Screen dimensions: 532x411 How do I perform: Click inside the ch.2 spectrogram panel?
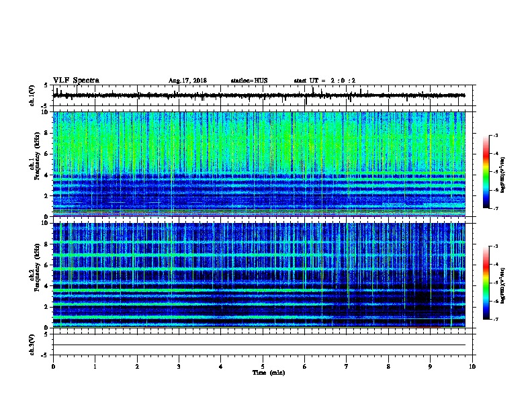click(259, 275)
